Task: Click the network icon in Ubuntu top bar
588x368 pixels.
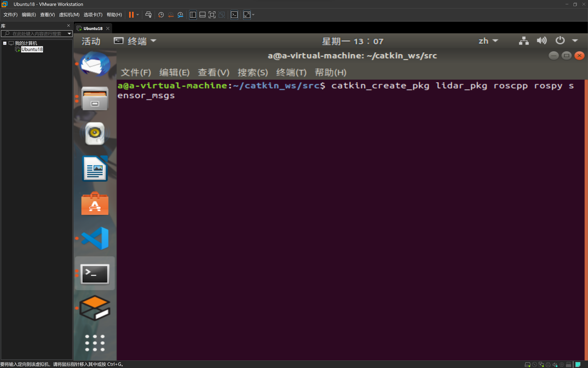Action: pos(524,41)
